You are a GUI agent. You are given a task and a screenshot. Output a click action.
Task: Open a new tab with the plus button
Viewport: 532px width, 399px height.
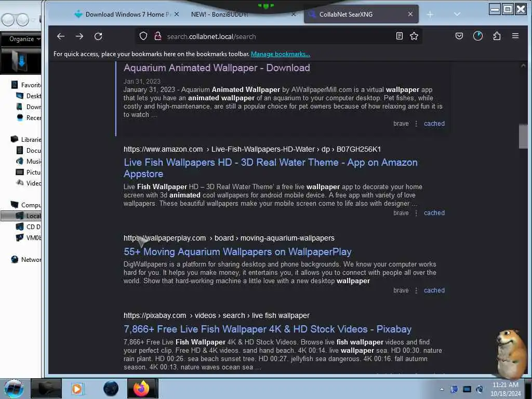(430, 14)
